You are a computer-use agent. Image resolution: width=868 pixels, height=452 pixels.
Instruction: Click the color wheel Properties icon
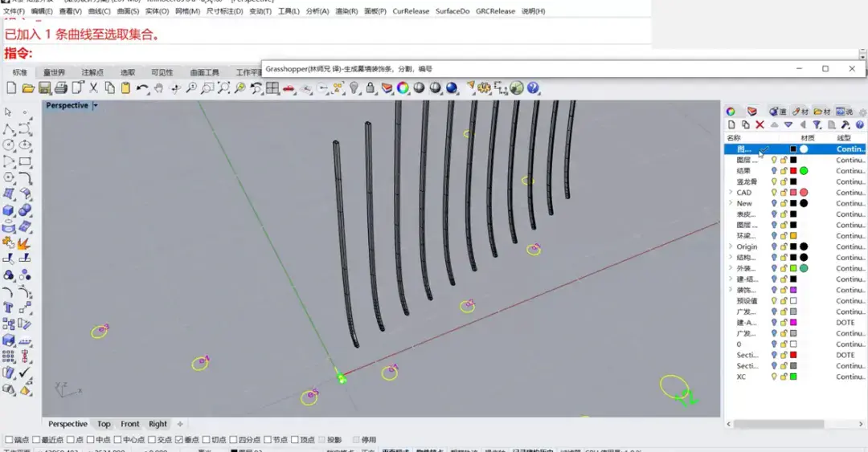[403, 88]
